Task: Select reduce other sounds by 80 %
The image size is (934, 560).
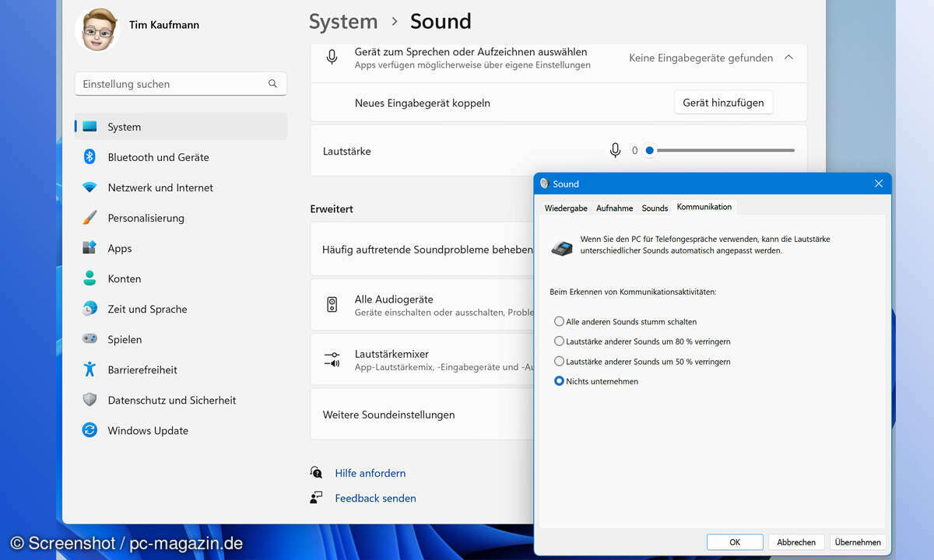Action: [559, 341]
